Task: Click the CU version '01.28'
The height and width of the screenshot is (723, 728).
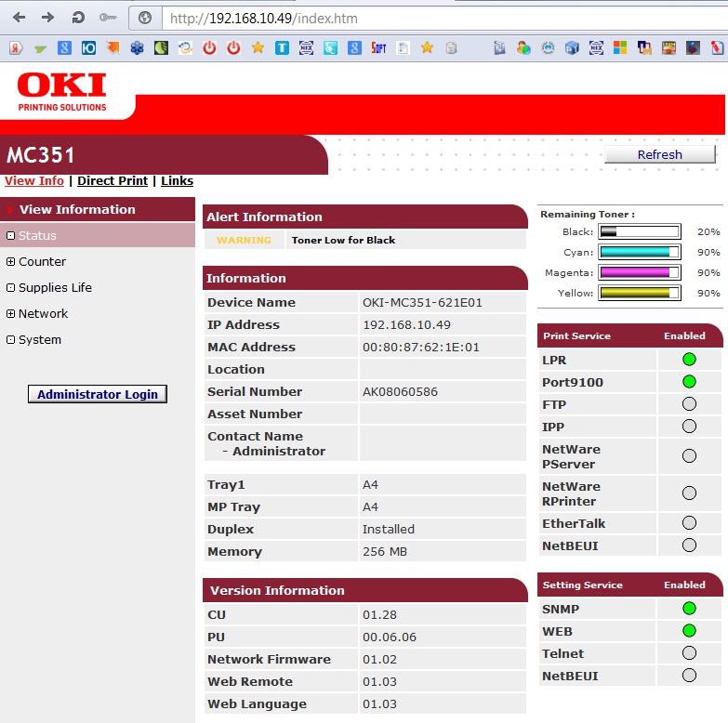Action: click(x=379, y=614)
